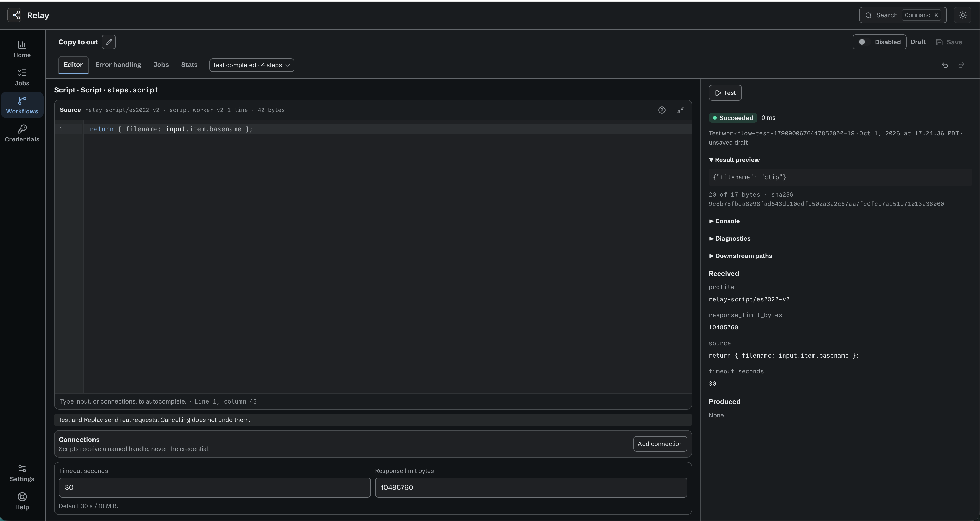This screenshot has height=521, width=980.
Task: Switch to the Stats tab
Action: [189, 65]
